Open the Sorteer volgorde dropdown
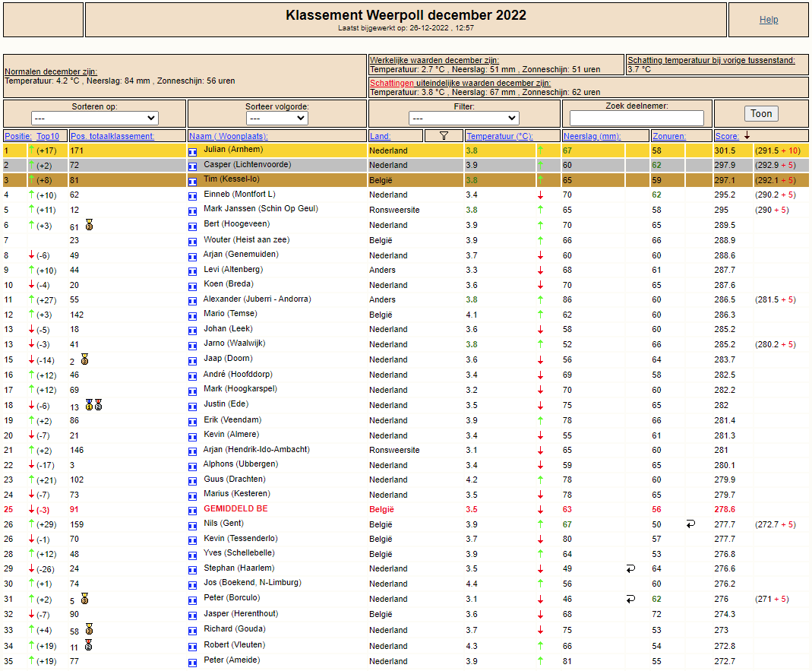The width and height of the screenshot is (812, 671). pyautogui.click(x=276, y=118)
